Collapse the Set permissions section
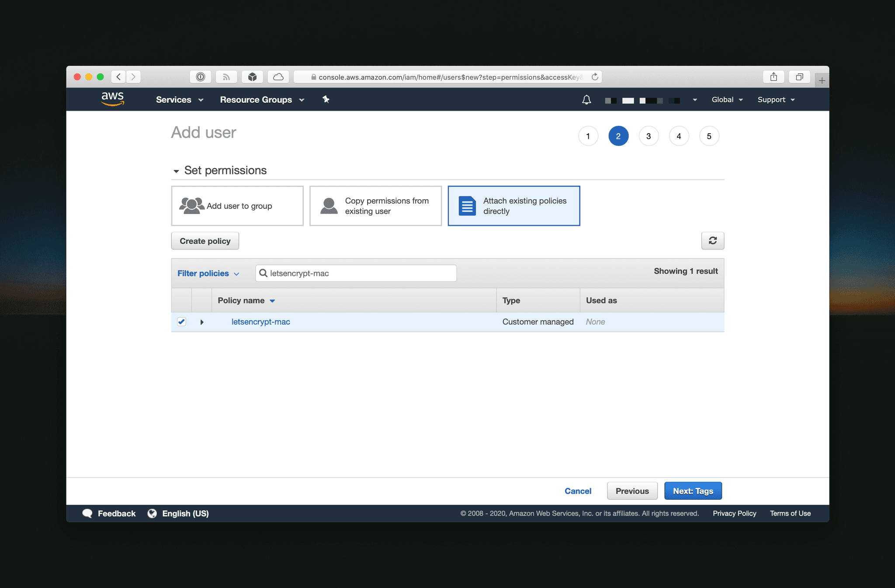The image size is (895, 588). click(176, 170)
